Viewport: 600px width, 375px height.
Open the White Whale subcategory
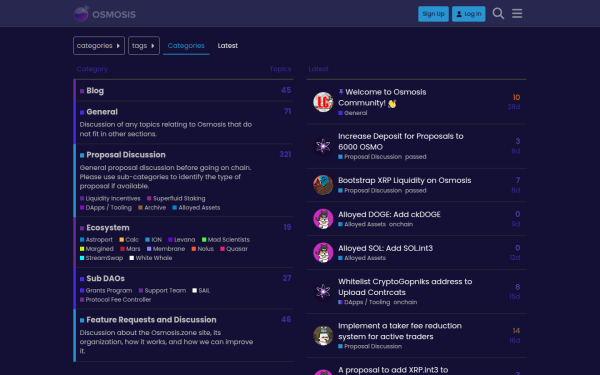tap(151, 258)
